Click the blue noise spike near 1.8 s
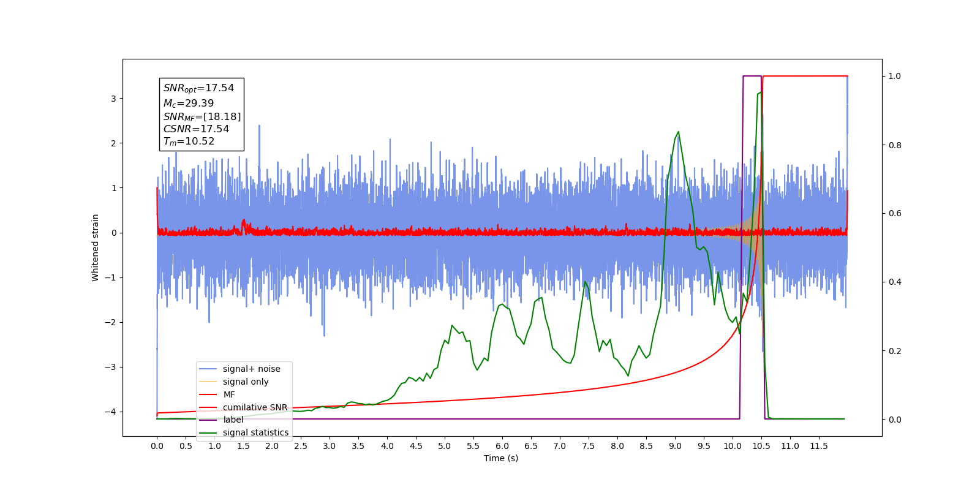Viewport: 980px width, 490px height. (259, 126)
